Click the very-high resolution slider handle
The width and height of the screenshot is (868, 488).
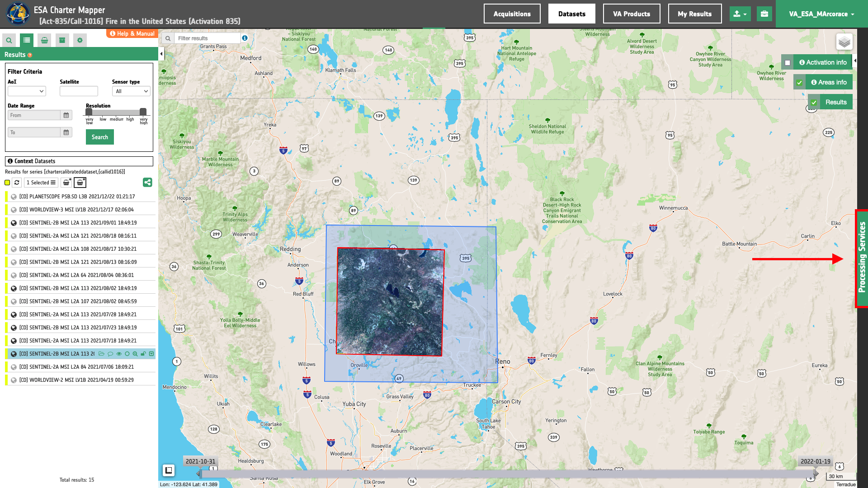click(x=143, y=112)
